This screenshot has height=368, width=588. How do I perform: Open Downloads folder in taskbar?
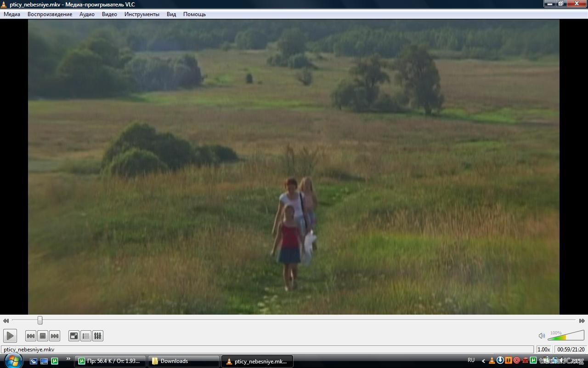point(183,361)
